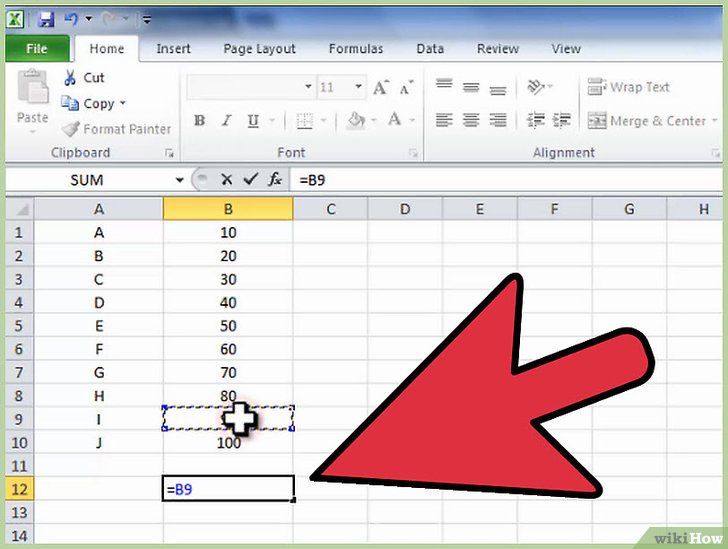Screen dimensions: 728x549
Task: Open the Undo history dropdown arrow
Action: pyautogui.click(x=88, y=19)
